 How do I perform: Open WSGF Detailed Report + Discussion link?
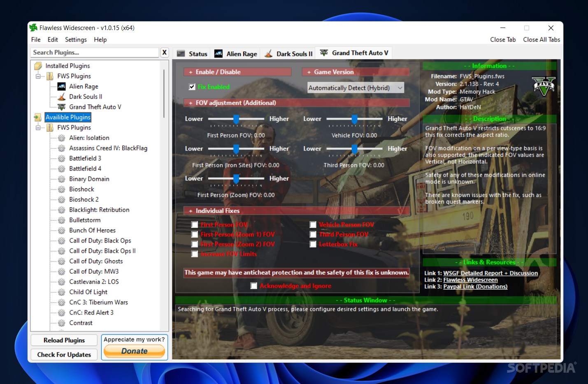(x=490, y=273)
